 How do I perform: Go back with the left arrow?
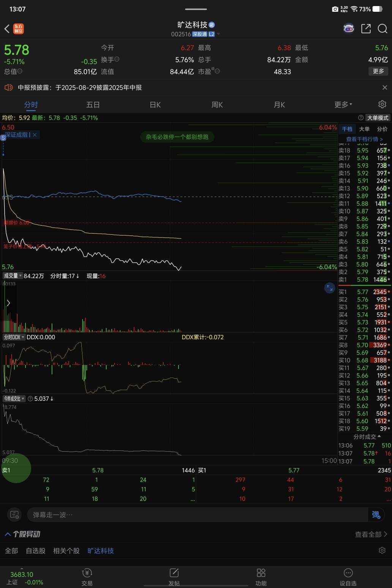[7, 29]
